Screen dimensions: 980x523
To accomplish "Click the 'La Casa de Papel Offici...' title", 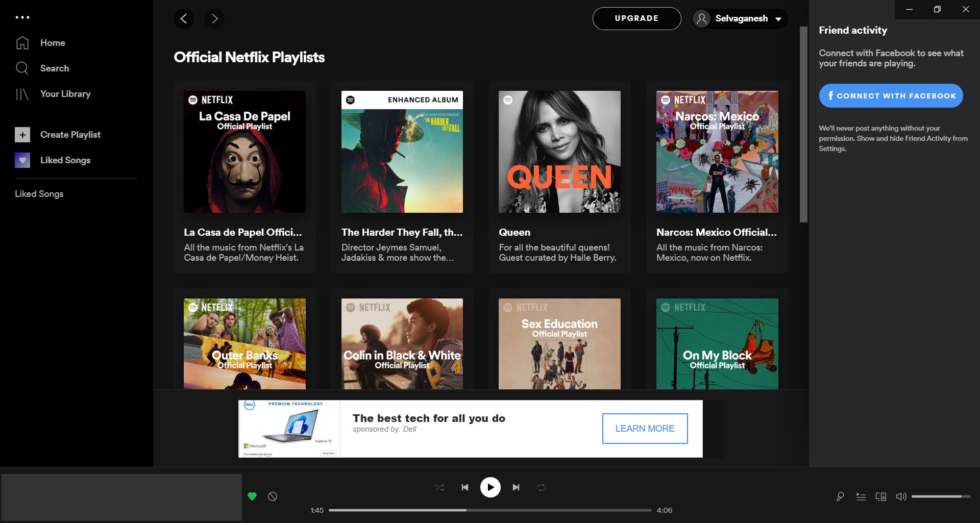I will (243, 233).
